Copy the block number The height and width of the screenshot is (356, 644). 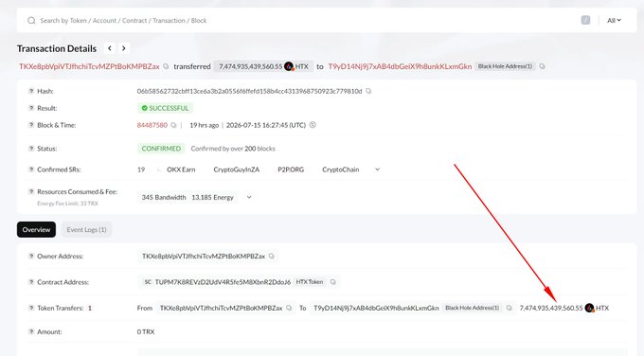(x=173, y=125)
